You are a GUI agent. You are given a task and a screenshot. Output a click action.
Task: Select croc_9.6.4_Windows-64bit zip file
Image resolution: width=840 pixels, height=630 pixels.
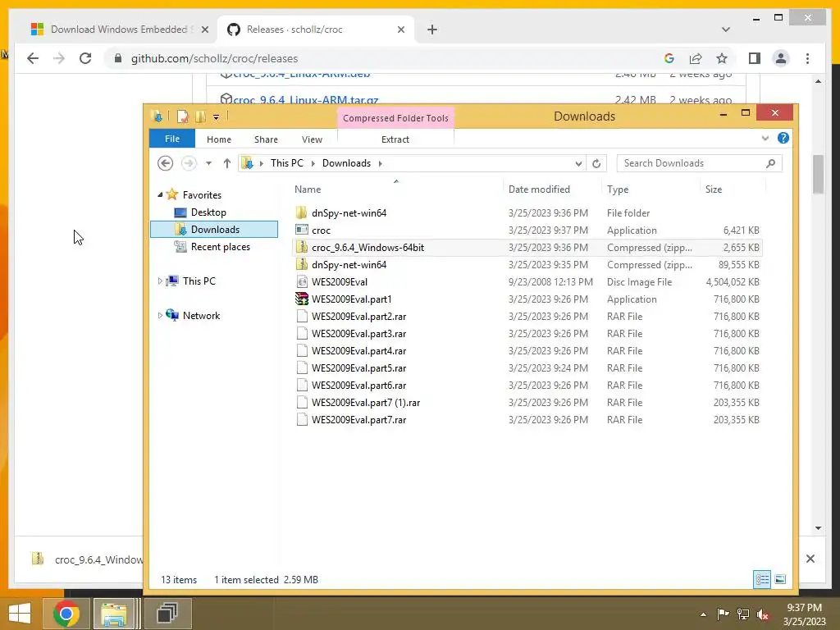coord(527,247)
